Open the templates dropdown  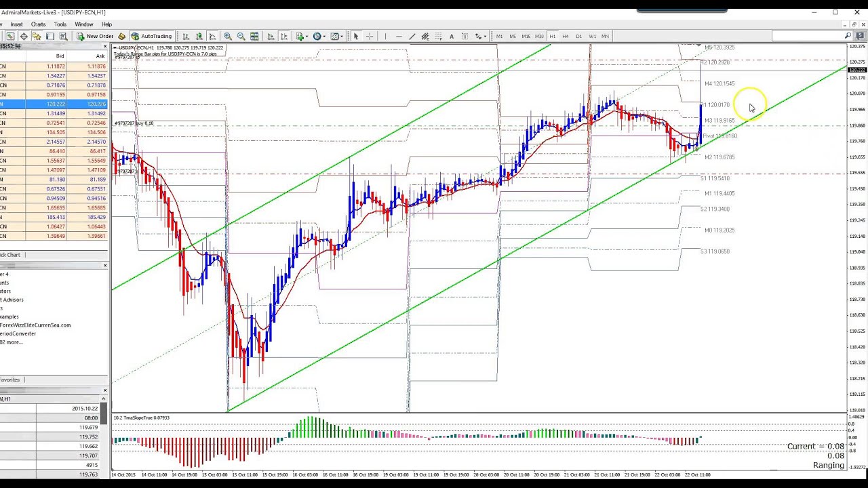[337, 36]
